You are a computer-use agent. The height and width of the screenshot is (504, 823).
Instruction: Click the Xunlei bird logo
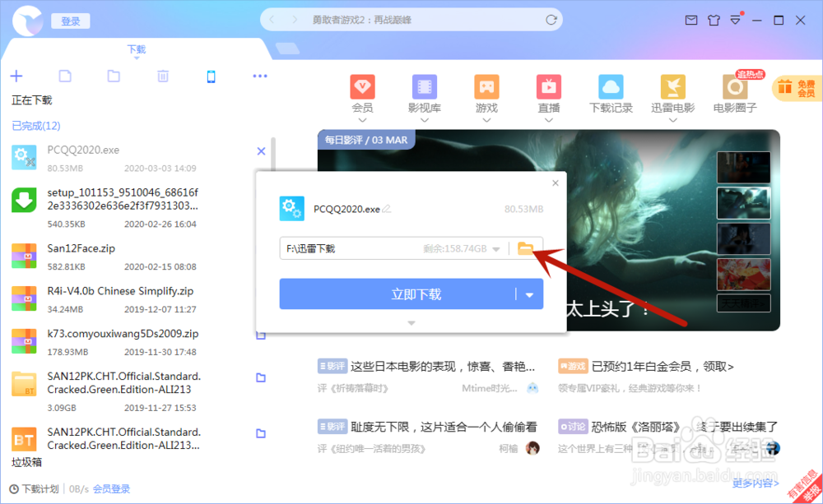27,21
